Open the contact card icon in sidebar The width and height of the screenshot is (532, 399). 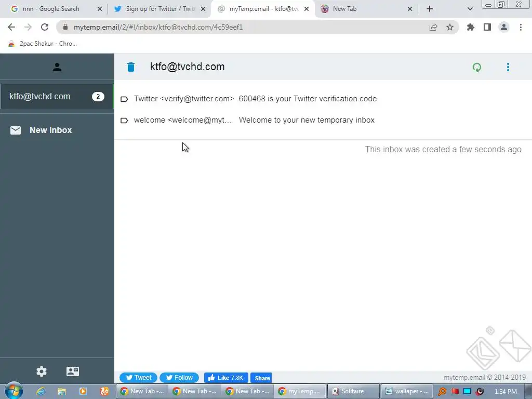pos(73,371)
